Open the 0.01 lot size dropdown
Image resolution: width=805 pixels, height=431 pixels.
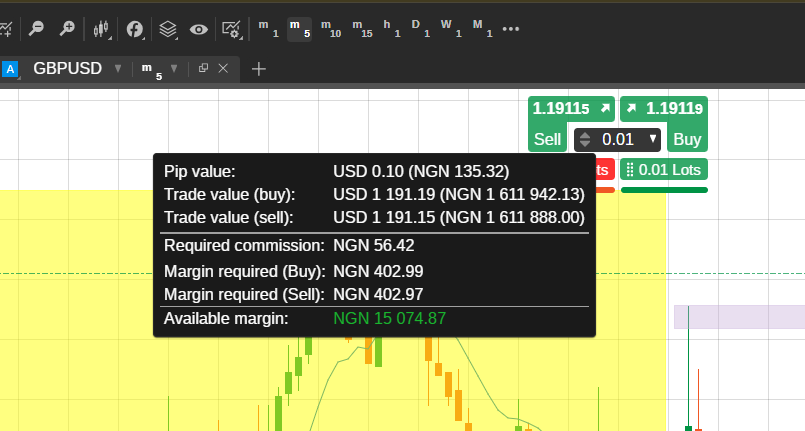653,139
